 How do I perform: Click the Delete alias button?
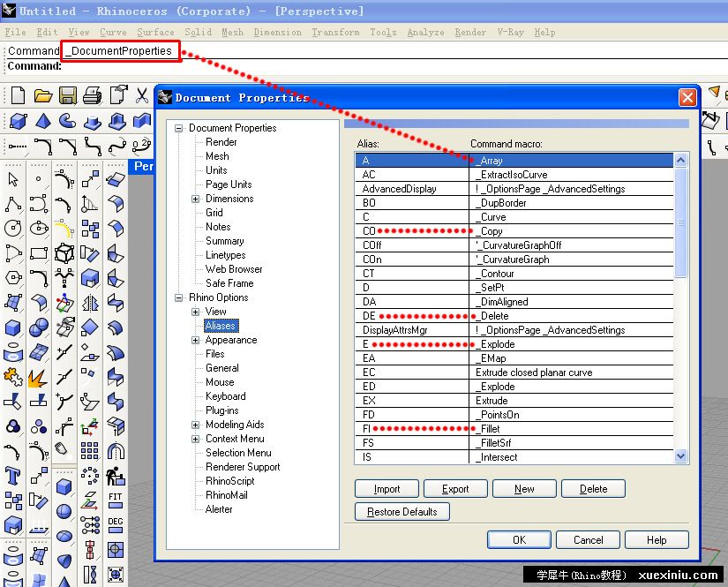(593, 488)
